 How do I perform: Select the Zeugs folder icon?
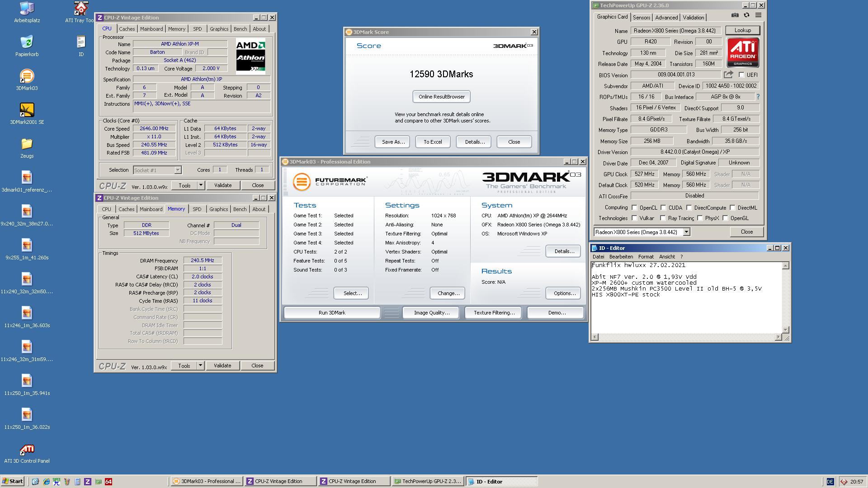(27, 148)
